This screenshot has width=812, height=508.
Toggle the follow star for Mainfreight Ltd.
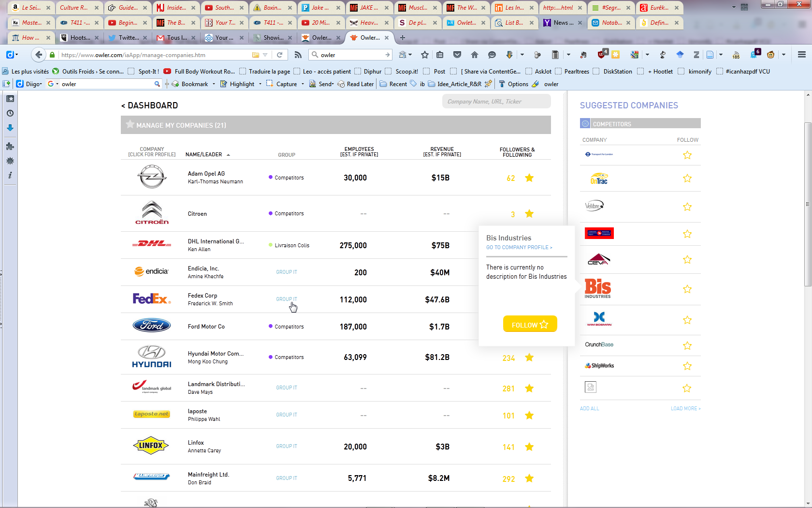(x=529, y=478)
